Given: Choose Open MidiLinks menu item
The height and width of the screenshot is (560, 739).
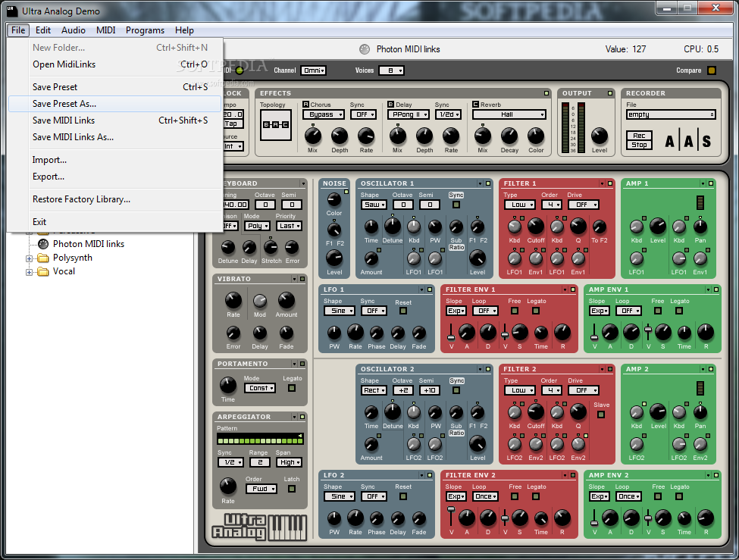Looking at the screenshot, I should pyautogui.click(x=114, y=64).
